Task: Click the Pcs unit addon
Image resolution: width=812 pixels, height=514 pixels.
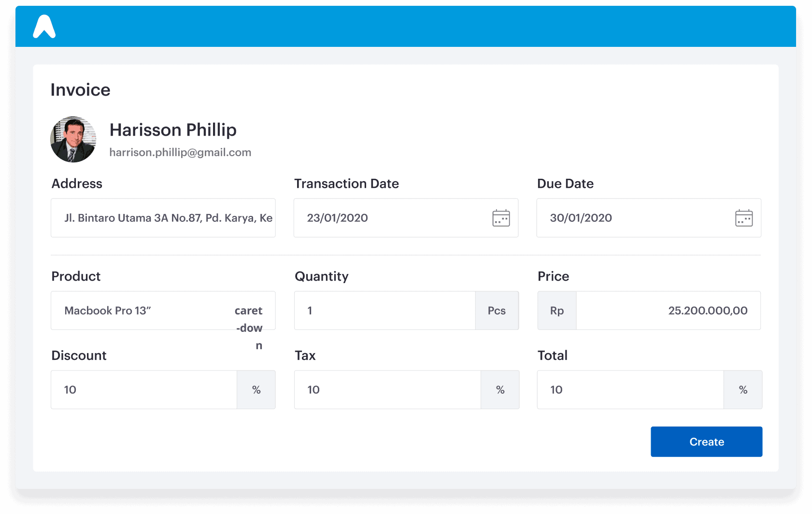Action: point(497,311)
